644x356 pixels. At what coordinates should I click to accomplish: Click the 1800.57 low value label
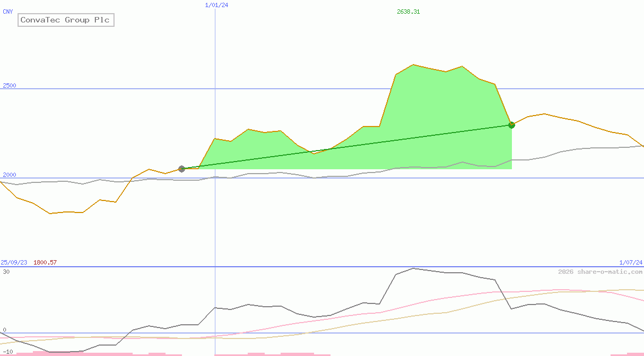click(x=45, y=262)
